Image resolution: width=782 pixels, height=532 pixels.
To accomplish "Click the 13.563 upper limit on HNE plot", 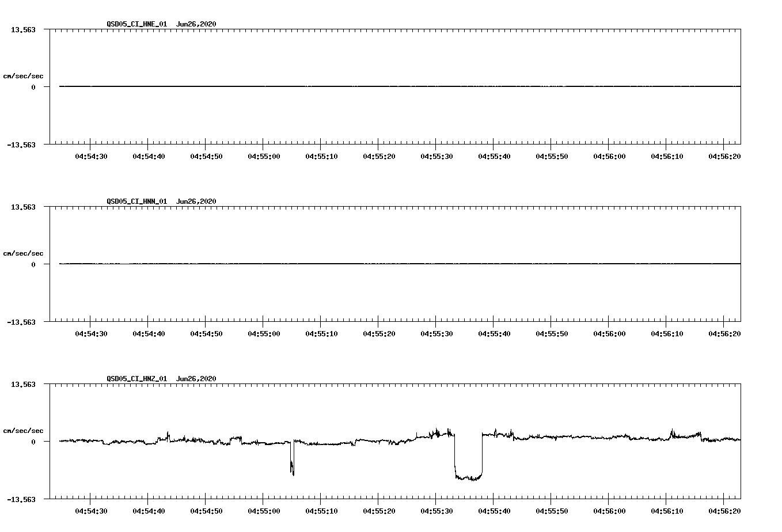I will click(x=23, y=29).
